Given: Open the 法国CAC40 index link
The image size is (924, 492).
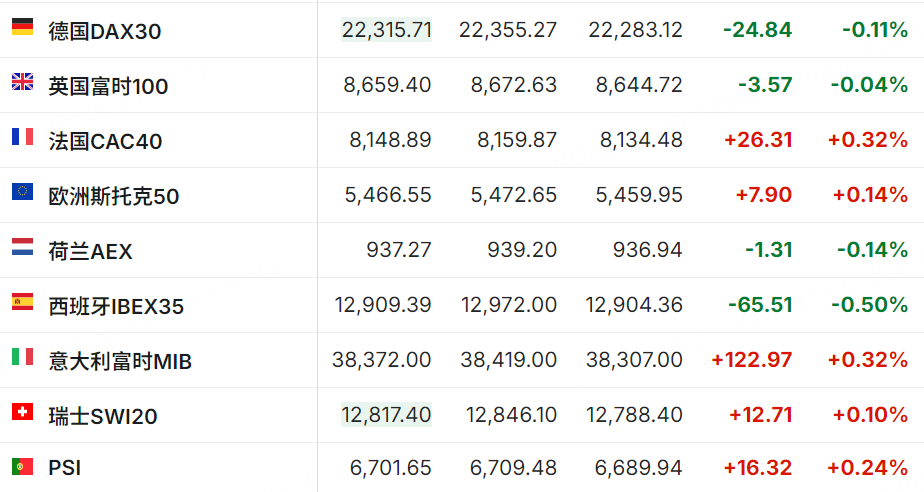Looking at the screenshot, I should coord(105,141).
